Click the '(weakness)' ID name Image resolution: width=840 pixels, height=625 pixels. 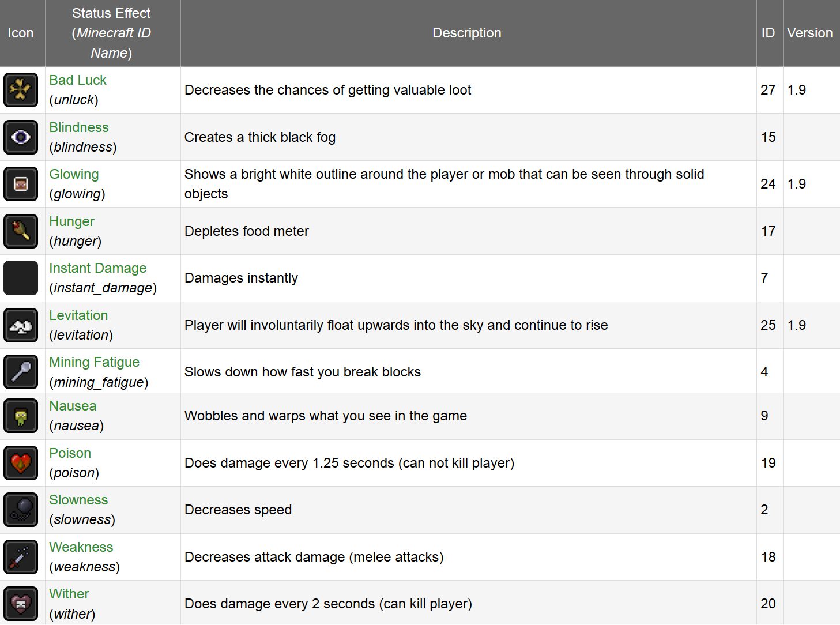pyautogui.click(x=85, y=567)
